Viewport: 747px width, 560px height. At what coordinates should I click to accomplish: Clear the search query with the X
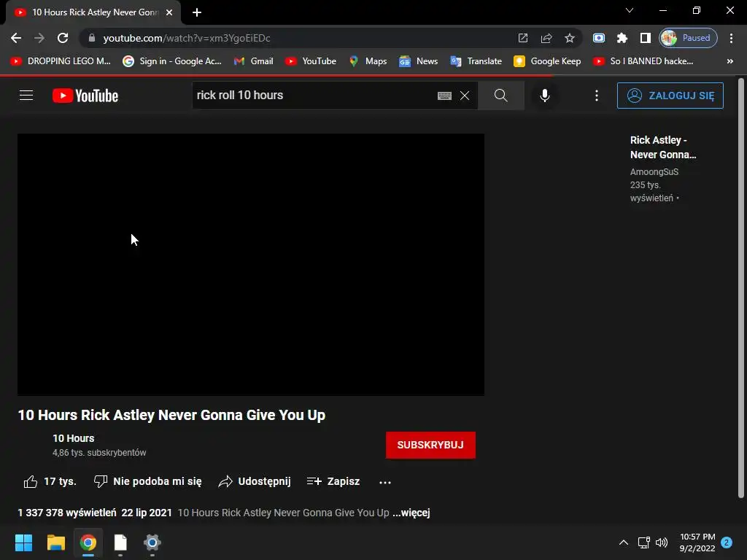point(465,96)
